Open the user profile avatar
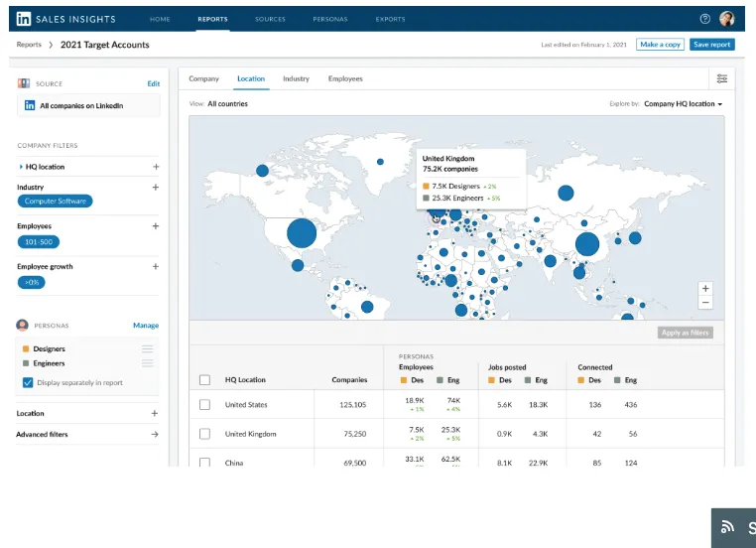Image resolution: width=756 pixels, height=548 pixels. (726, 19)
